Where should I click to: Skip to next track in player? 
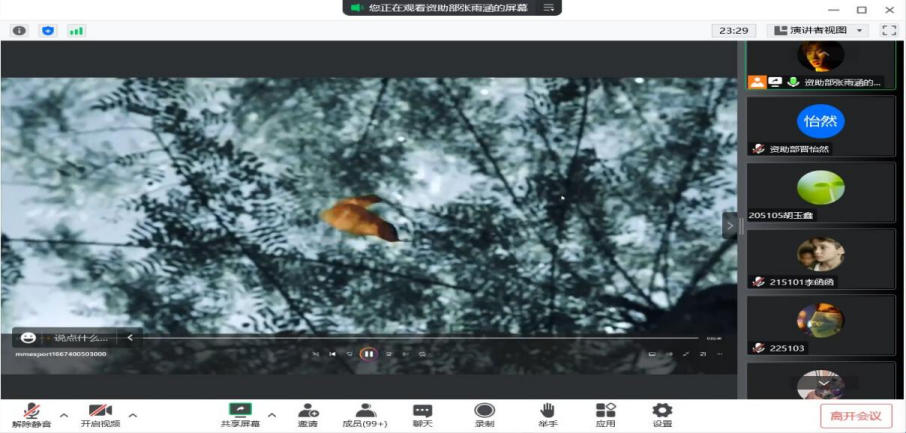[406, 354]
